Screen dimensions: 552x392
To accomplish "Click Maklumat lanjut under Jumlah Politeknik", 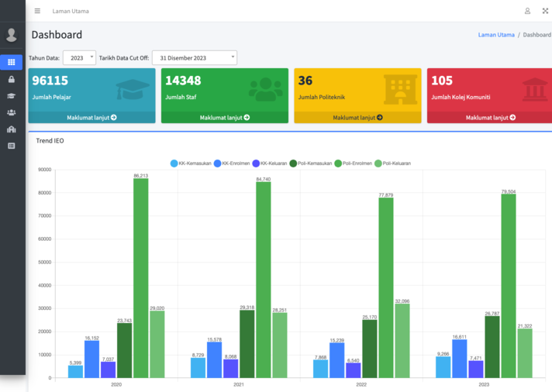I will (357, 118).
